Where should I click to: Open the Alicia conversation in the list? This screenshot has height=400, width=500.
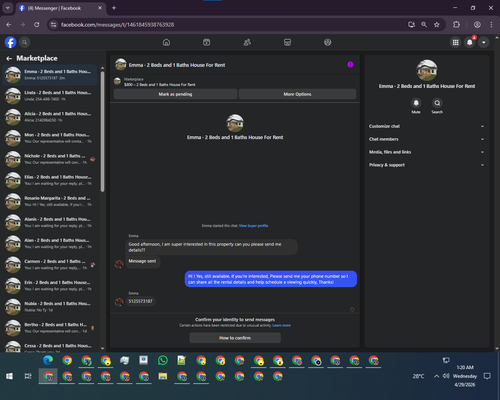coord(50,117)
